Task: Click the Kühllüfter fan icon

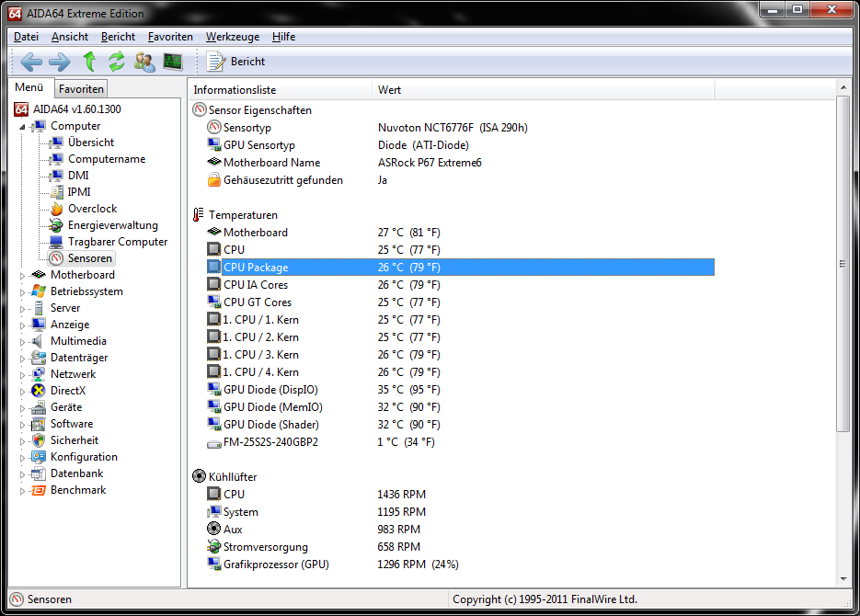Action: 199,476
